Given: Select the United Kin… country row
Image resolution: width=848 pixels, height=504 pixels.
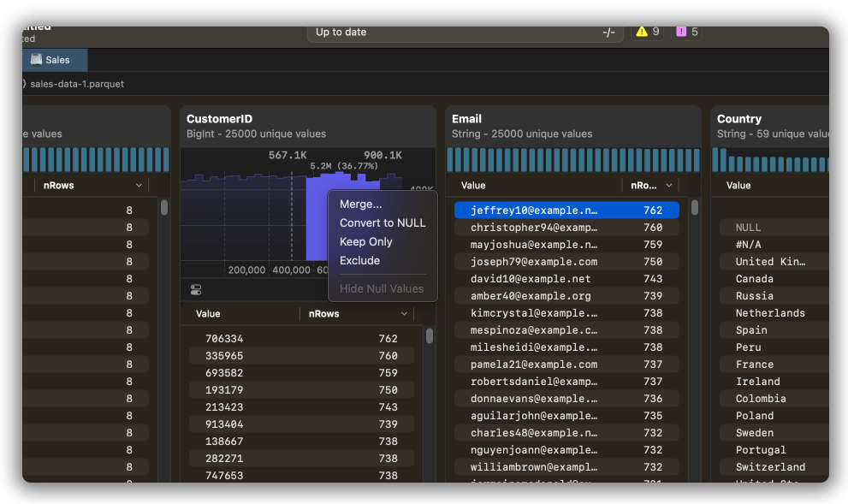Looking at the screenshot, I should (x=774, y=262).
